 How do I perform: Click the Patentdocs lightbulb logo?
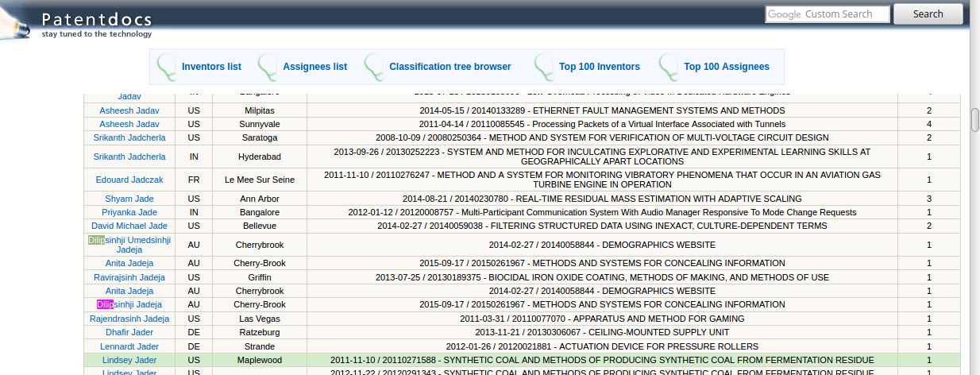pyautogui.click(x=14, y=22)
